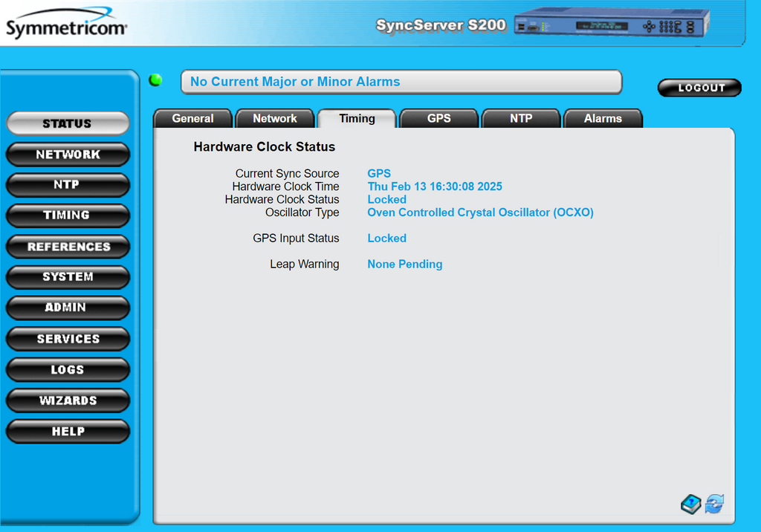761x532 pixels.
Task: Click the Locked value beside Hardware Clock Status
Action: coord(386,199)
